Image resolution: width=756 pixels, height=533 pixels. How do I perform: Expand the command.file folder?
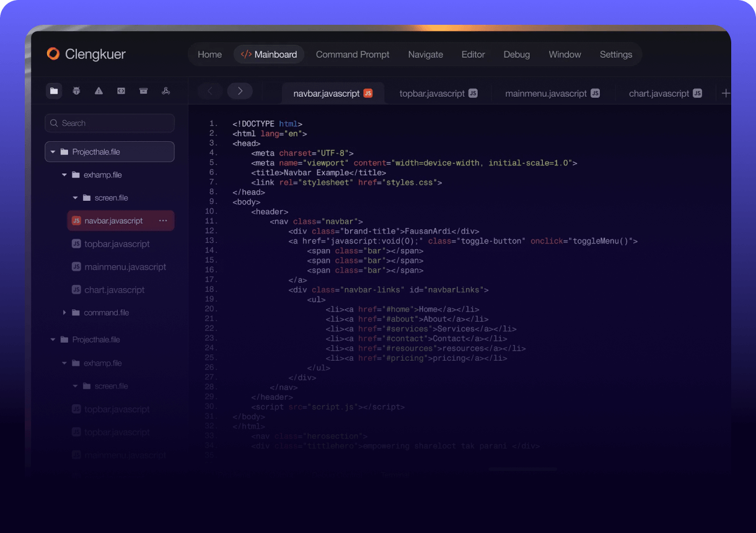[64, 312]
